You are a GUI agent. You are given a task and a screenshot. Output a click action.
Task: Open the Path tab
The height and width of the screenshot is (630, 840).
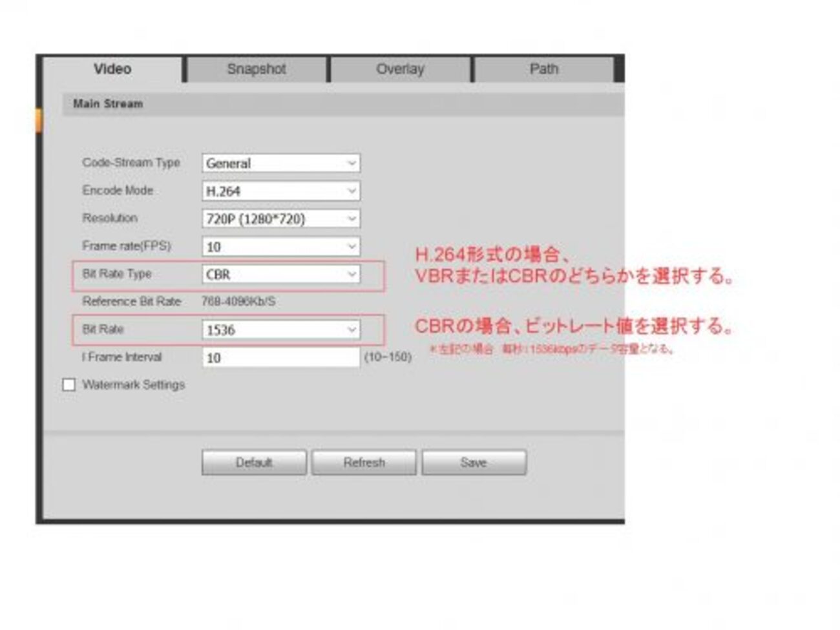(x=543, y=69)
